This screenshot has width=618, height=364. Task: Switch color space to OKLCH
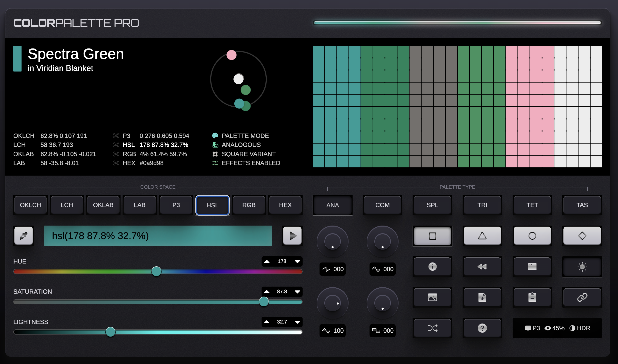(x=31, y=205)
